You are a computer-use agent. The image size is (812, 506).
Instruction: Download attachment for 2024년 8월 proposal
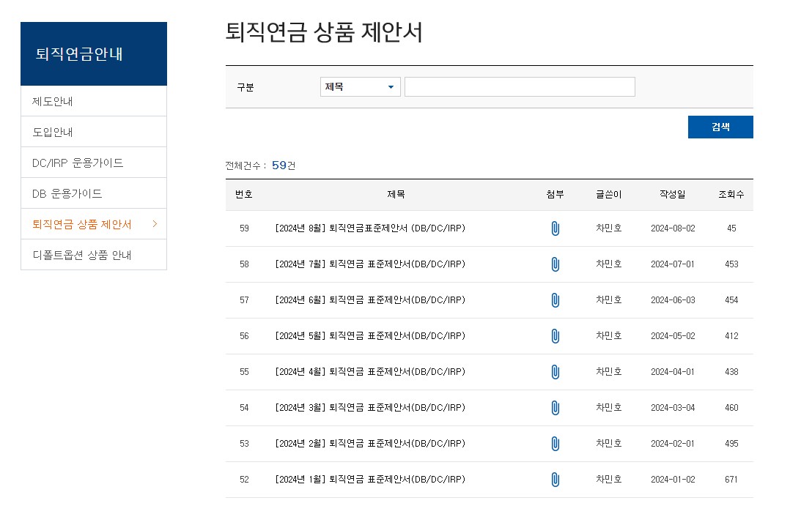tap(555, 228)
